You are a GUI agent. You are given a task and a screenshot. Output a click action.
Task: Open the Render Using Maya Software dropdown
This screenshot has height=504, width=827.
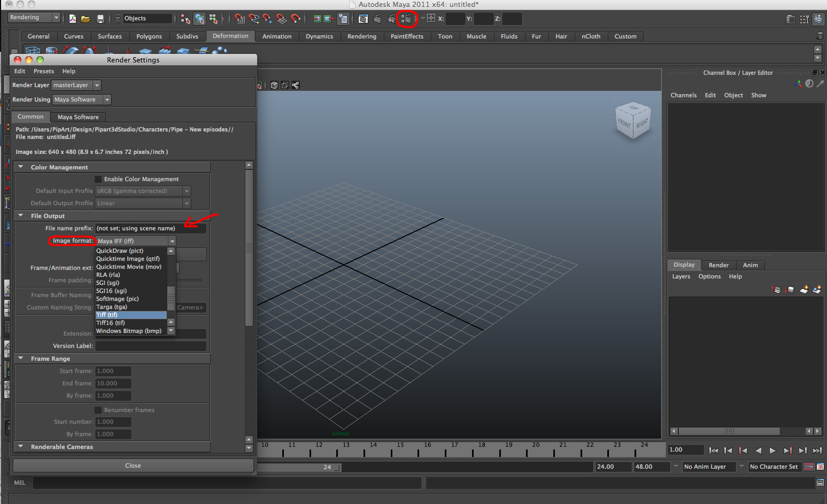coord(82,99)
